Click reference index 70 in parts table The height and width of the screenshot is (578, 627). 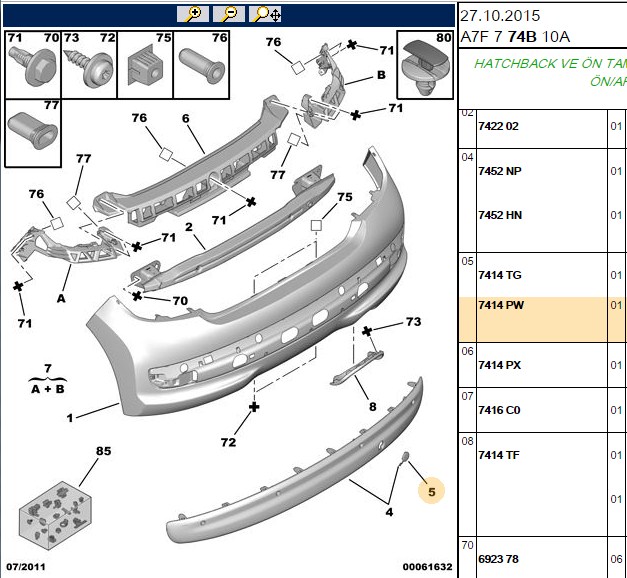(467, 545)
